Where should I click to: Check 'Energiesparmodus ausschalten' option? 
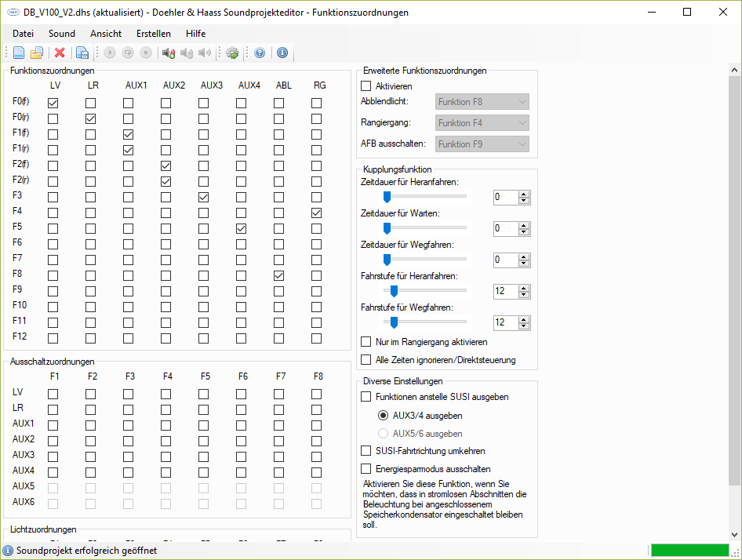pyautogui.click(x=366, y=469)
